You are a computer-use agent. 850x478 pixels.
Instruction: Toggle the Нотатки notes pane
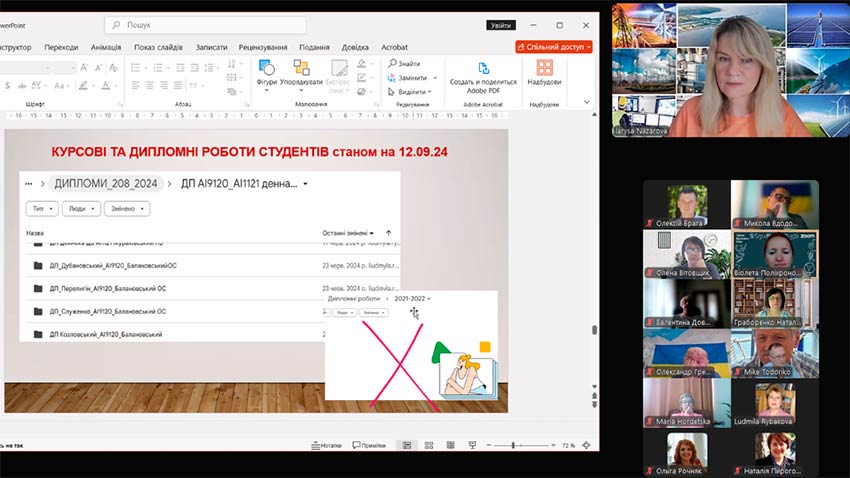[325, 445]
